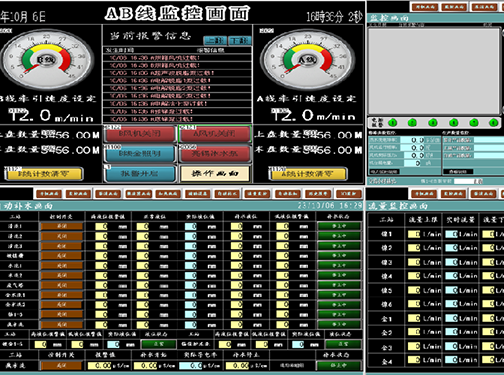Show the previous page of the alarm list

(215, 41)
